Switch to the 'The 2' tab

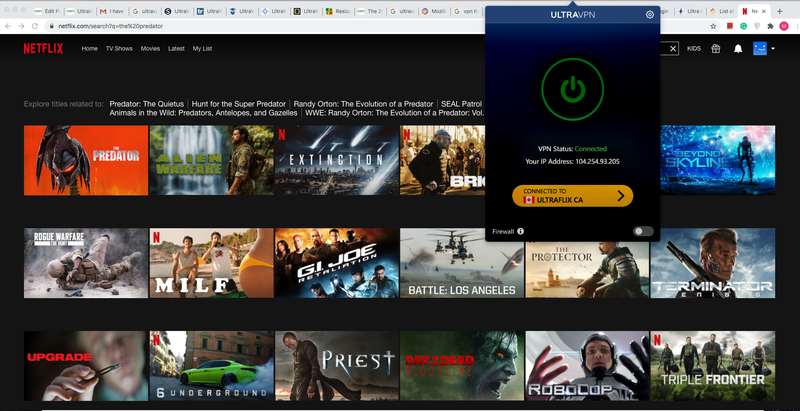click(368, 11)
